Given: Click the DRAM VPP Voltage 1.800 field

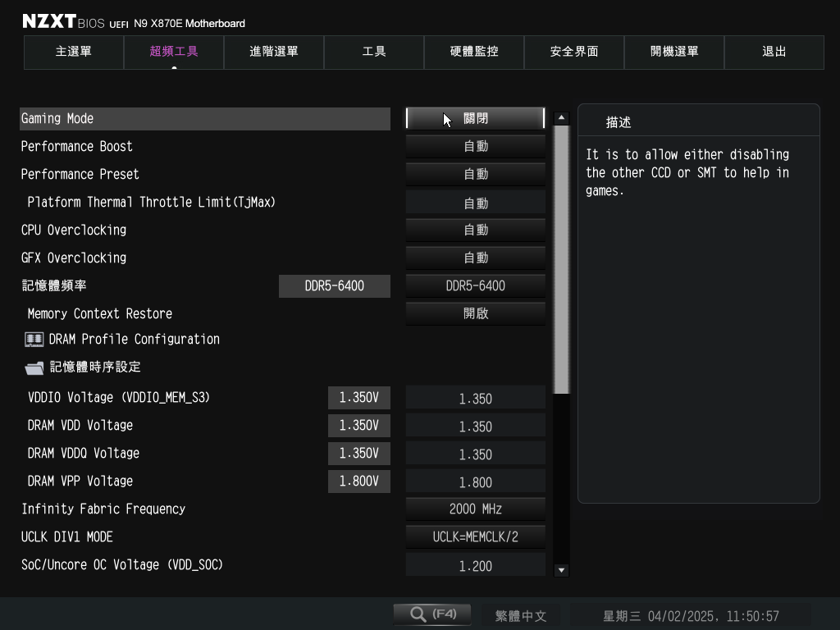Looking at the screenshot, I should pyautogui.click(x=476, y=482).
